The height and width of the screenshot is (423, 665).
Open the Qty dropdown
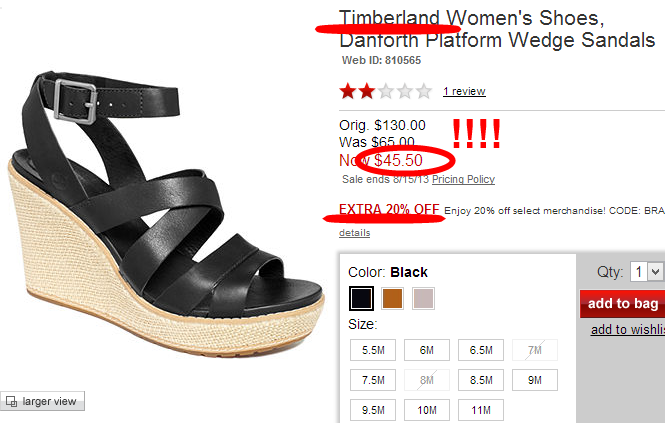[646, 272]
